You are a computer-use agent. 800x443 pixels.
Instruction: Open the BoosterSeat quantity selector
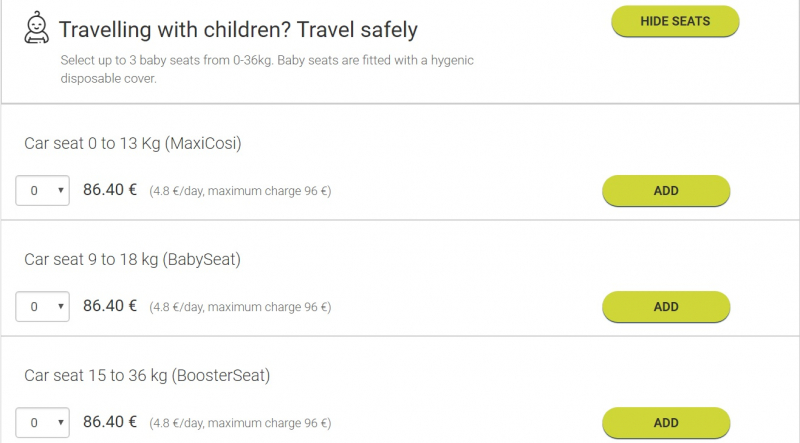coord(43,422)
